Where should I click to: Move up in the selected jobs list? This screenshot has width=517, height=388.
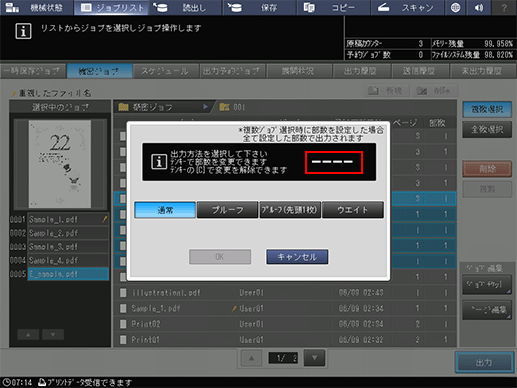[28, 334]
